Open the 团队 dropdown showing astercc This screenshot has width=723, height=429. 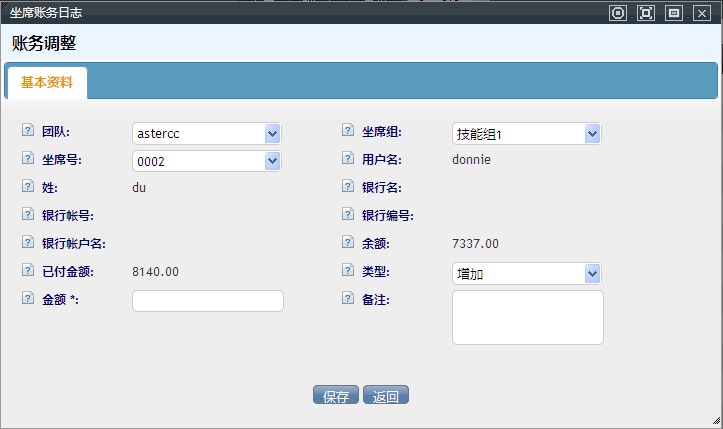point(207,133)
